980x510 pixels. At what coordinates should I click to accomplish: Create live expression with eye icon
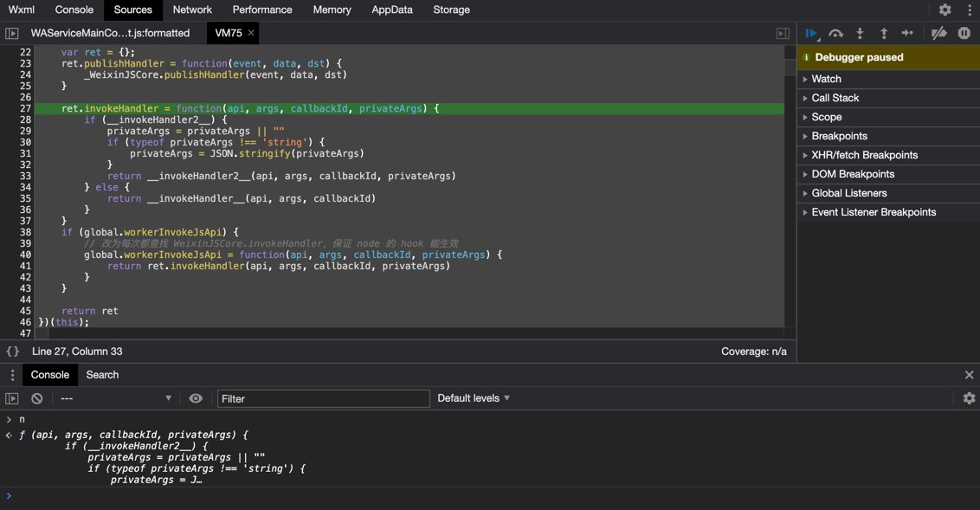coord(196,398)
